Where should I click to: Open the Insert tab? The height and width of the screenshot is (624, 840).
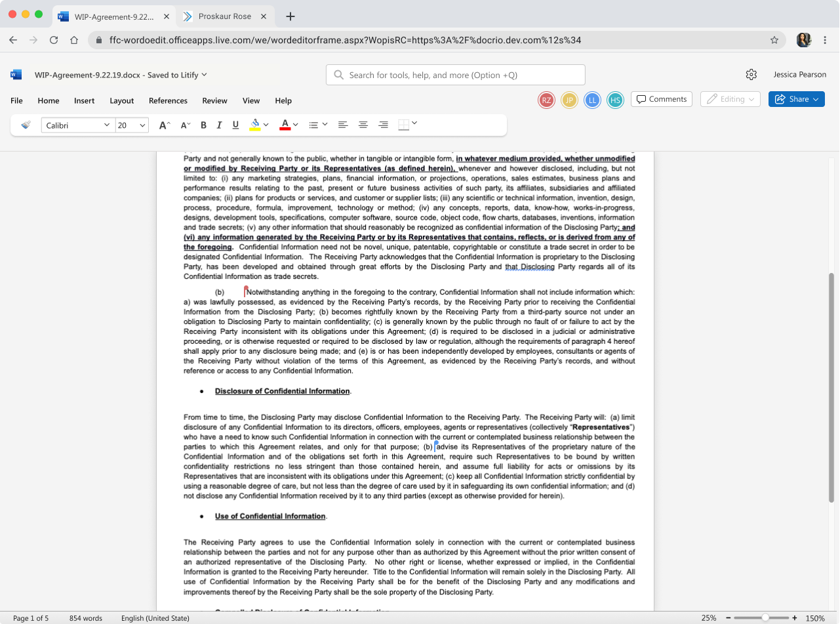(85, 100)
